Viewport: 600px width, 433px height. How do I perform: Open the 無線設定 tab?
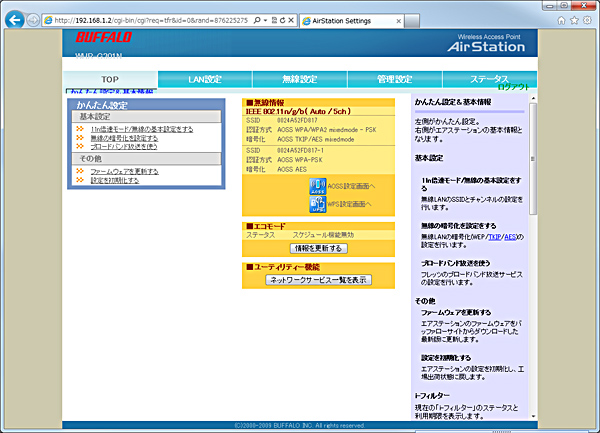click(x=300, y=79)
